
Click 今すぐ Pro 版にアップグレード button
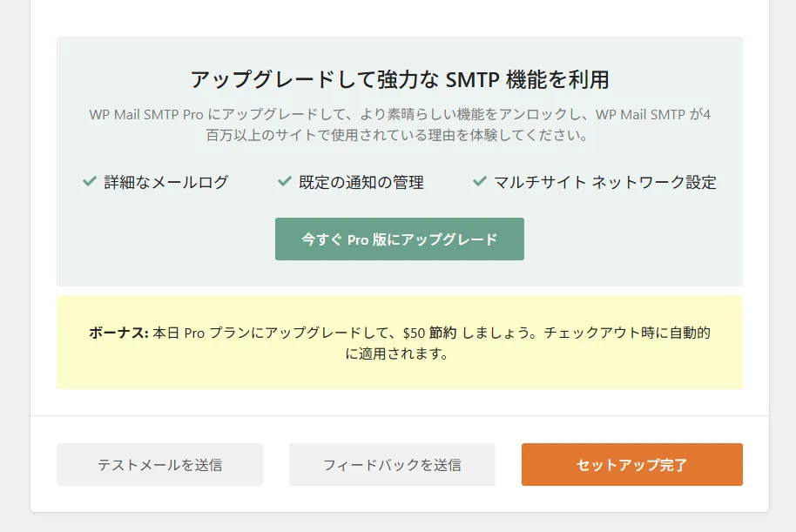400,239
